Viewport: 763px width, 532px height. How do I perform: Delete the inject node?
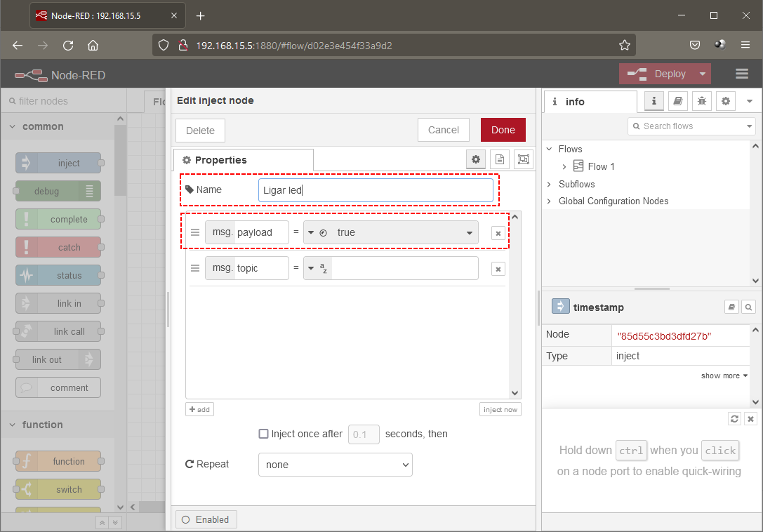[200, 131]
